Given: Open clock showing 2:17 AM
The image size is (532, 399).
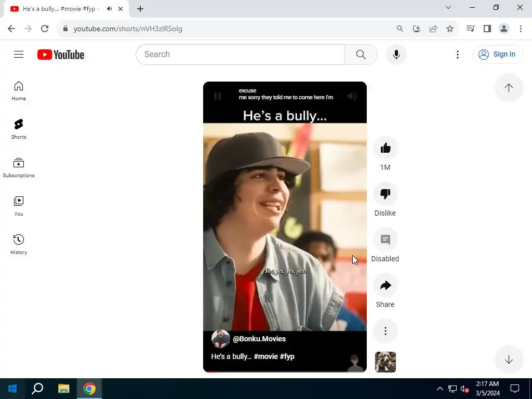Looking at the screenshot, I should [x=487, y=389].
